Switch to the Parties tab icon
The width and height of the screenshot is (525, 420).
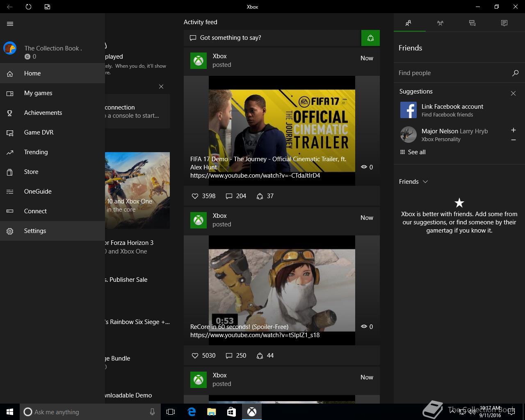pyautogui.click(x=440, y=23)
